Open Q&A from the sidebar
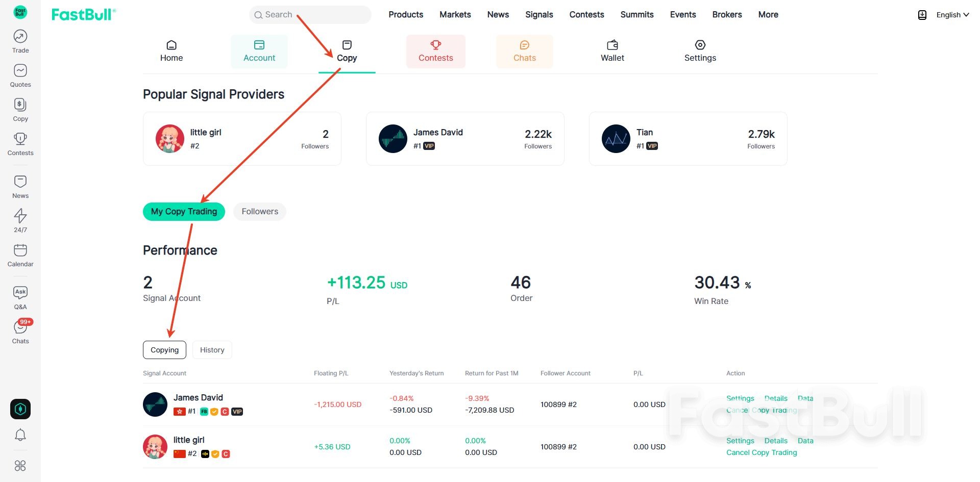The image size is (980, 482). (x=20, y=296)
